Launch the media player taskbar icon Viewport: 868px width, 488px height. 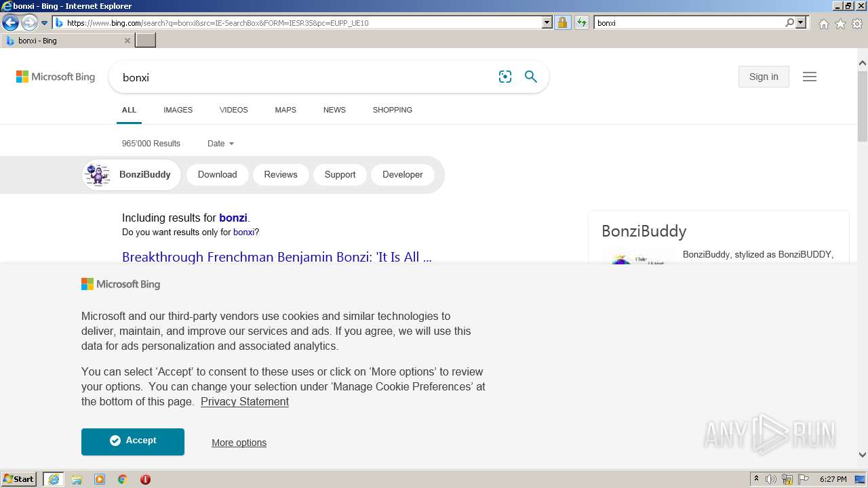100,479
